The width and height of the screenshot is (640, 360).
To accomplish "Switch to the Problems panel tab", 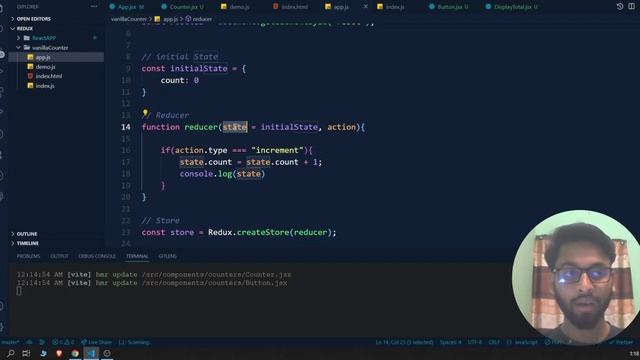I will [28, 256].
